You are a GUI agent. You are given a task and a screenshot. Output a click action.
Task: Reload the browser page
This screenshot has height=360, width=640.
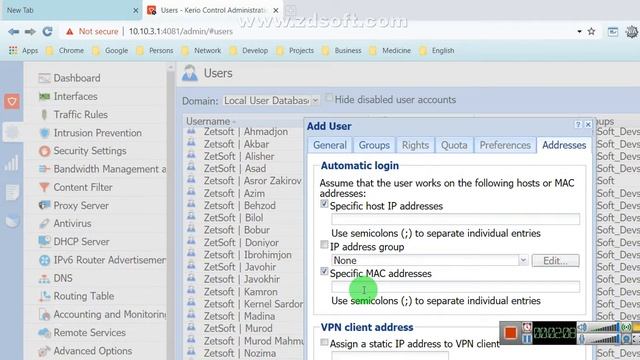(x=47, y=31)
